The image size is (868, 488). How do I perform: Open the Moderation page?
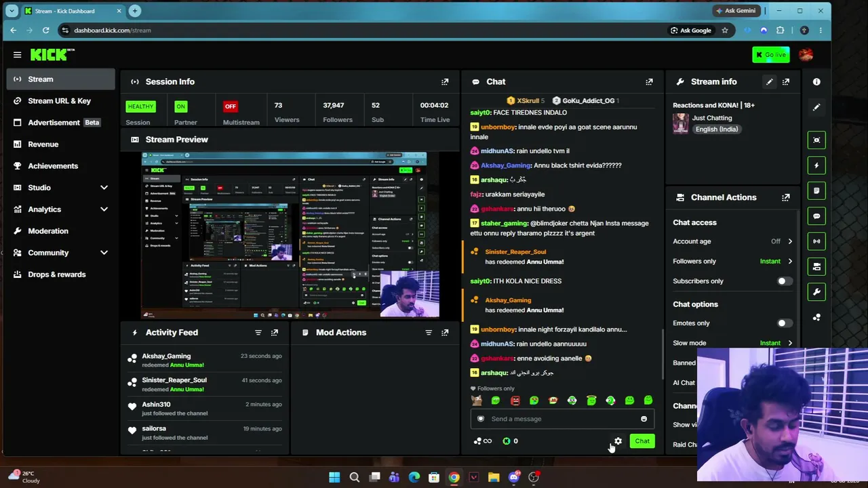61,231
